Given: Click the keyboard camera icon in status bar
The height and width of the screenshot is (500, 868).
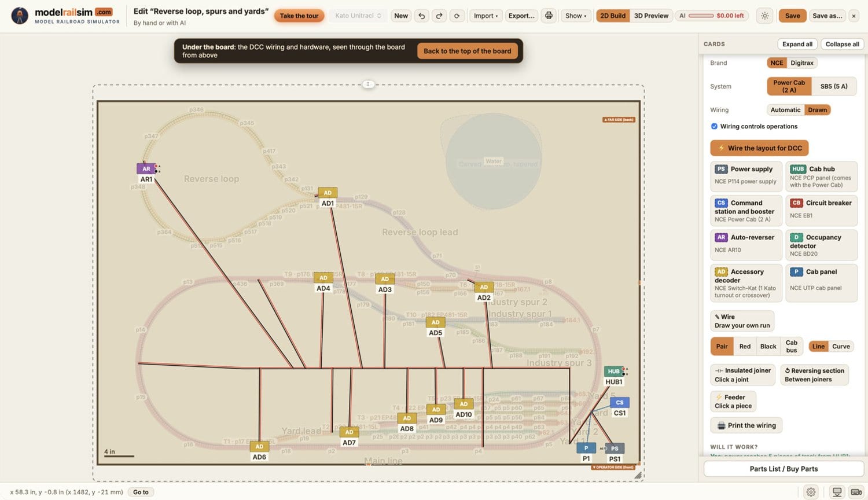Looking at the screenshot, I should point(856,492).
